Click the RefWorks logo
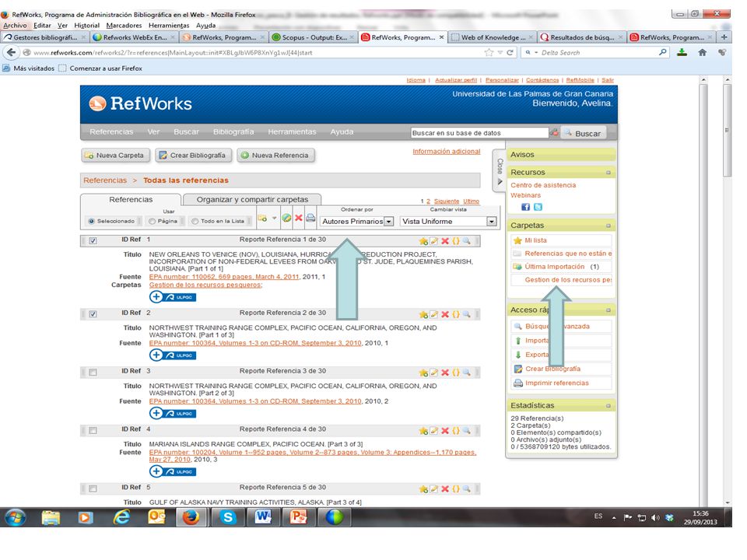The image size is (747, 560). click(x=141, y=103)
